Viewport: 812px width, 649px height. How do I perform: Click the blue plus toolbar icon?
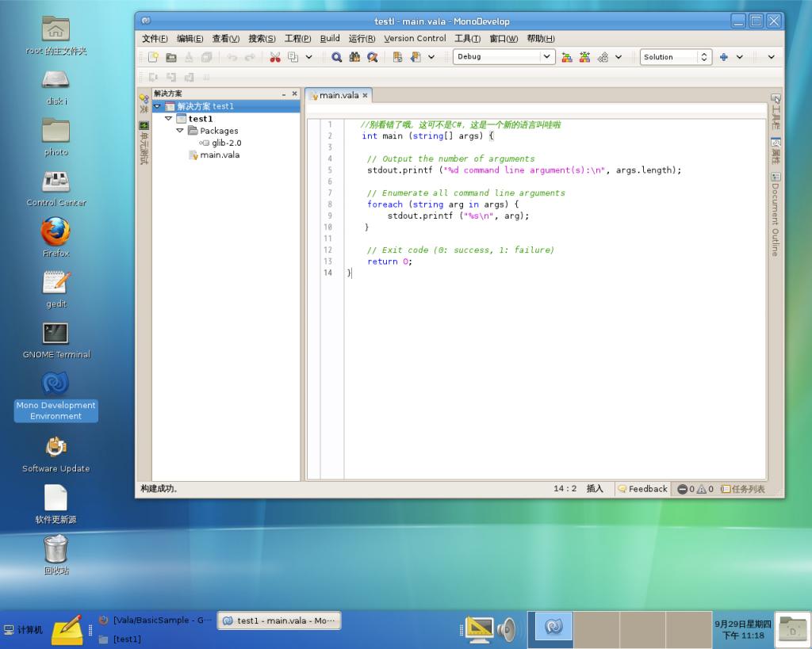point(724,57)
